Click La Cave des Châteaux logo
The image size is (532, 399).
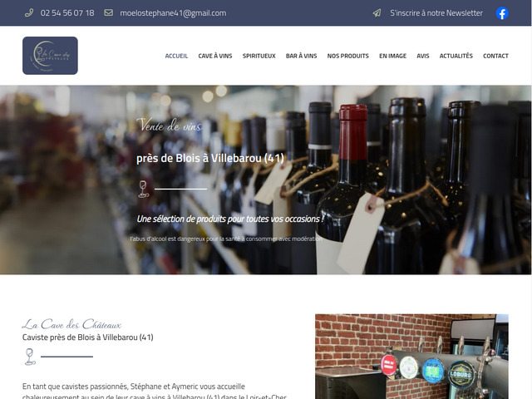point(50,56)
